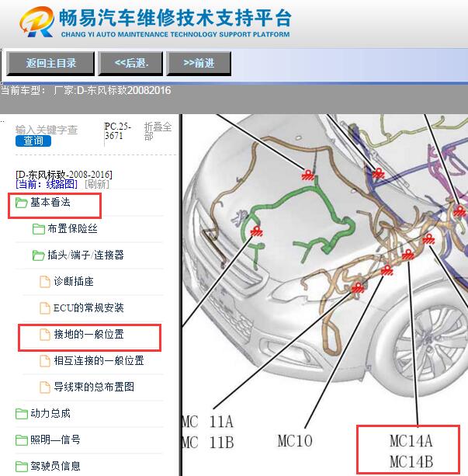Click the MC 11B label in the diagram
Image resolution: width=468 pixels, height=476 pixels.
coord(208,443)
